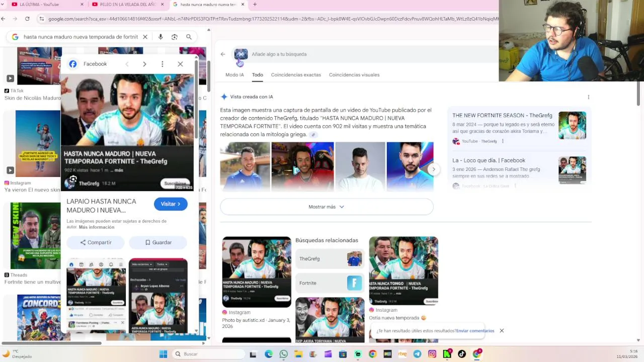Screen dimensions: 644x362
Task: Click the Google logo in search box
Action: pyautogui.click(x=15, y=37)
